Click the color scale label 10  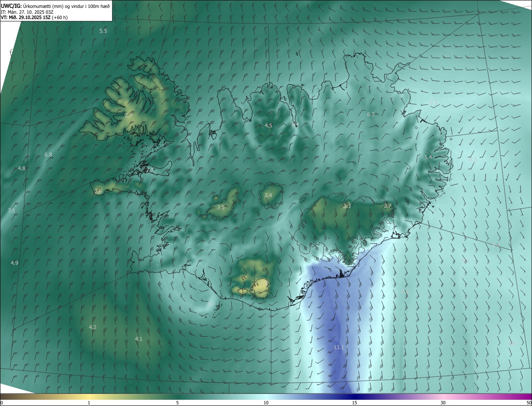[x=266, y=403]
